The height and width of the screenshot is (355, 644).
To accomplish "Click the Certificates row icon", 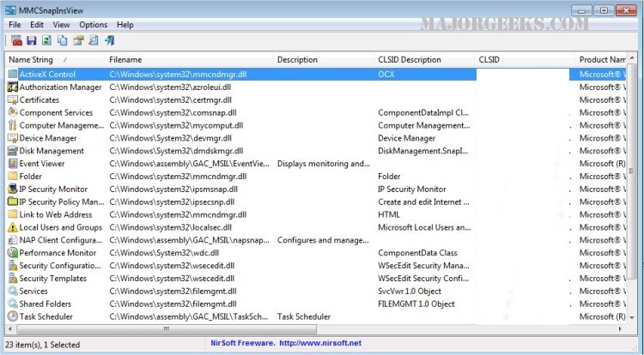I will pyautogui.click(x=13, y=99).
